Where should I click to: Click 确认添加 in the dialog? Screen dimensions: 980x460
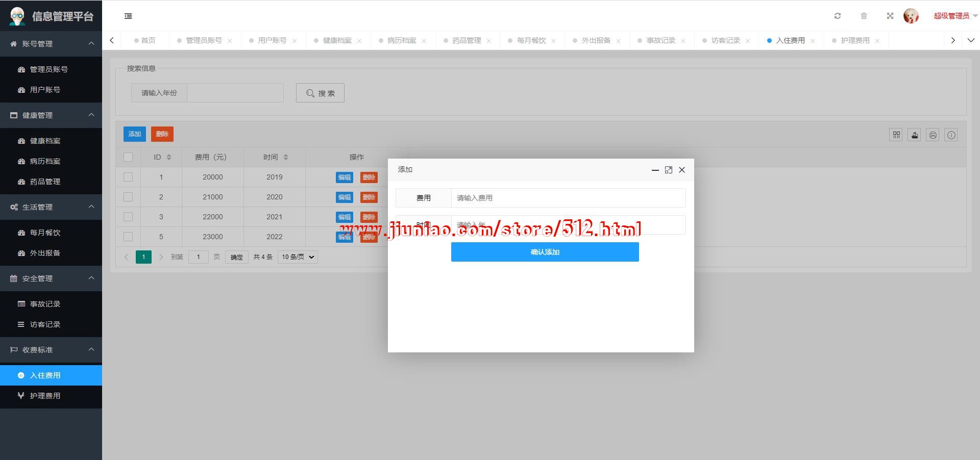click(545, 252)
